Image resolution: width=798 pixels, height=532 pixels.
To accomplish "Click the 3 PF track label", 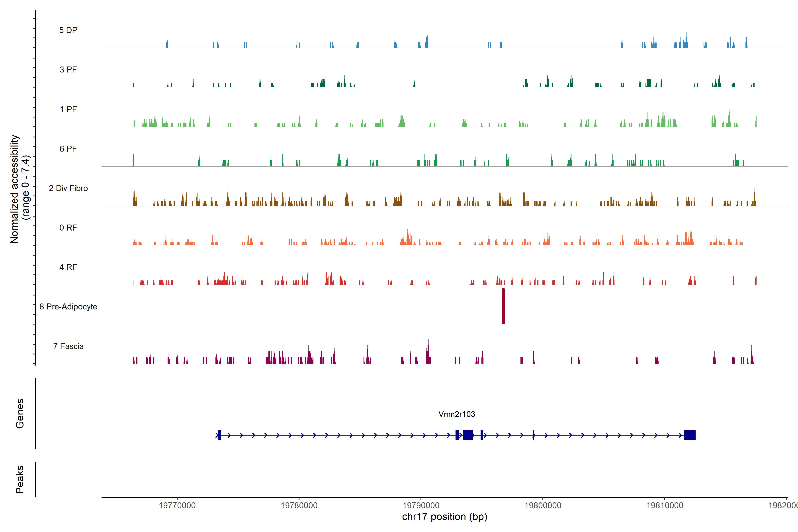I will click(68, 70).
